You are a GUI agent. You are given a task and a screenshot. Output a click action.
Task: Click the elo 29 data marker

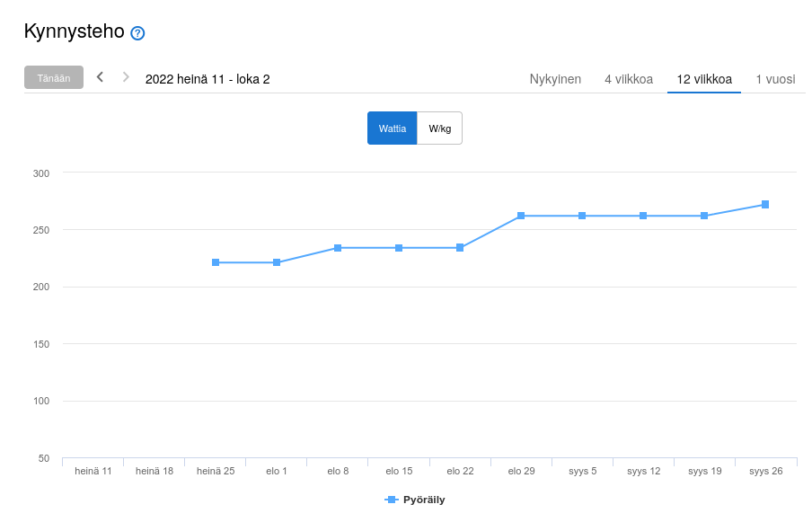click(x=521, y=216)
